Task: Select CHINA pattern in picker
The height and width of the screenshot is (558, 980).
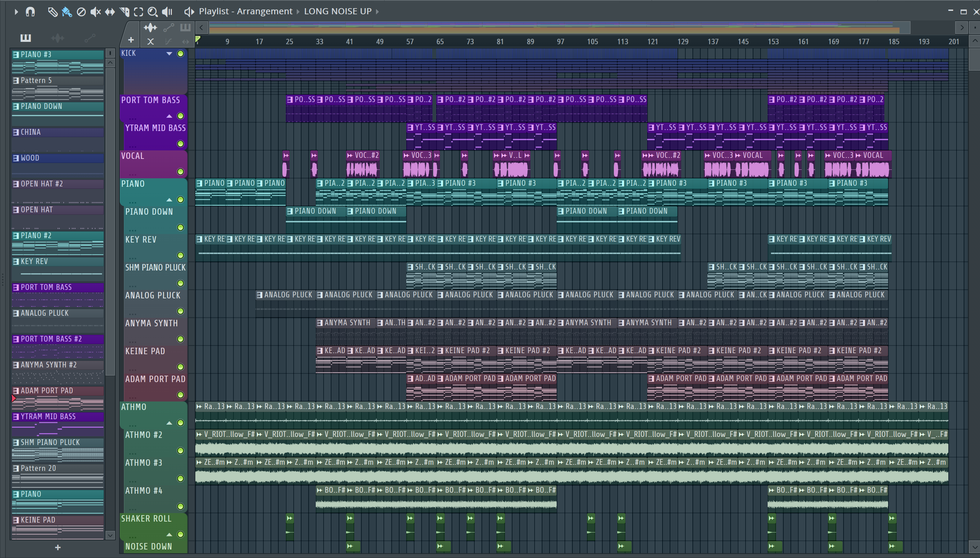Action: (x=58, y=139)
